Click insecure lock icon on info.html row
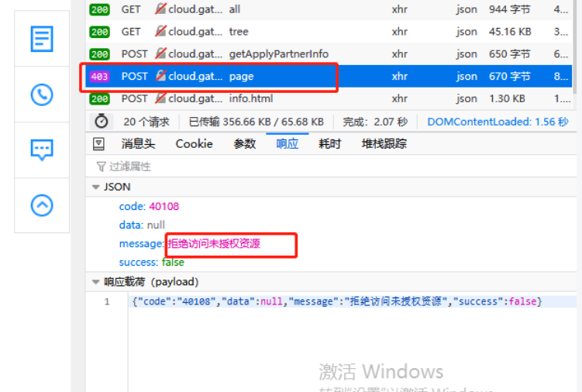The image size is (582, 392). (160, 98)
